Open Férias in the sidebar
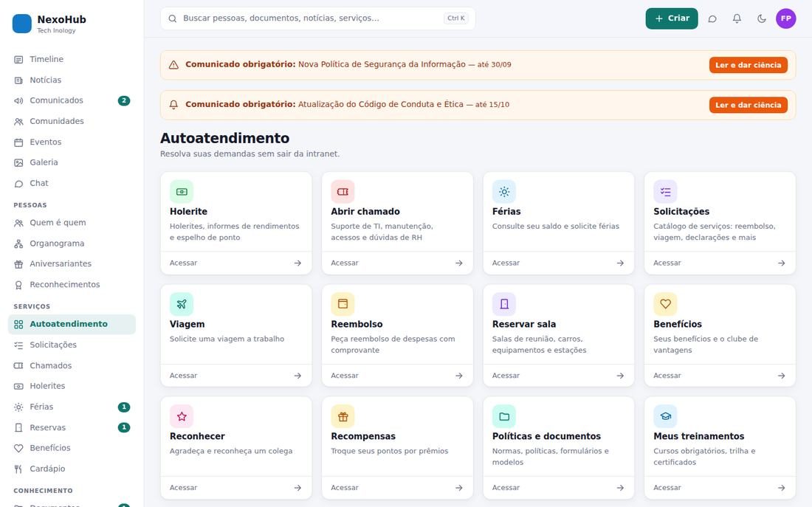Viewport: 812px width, 507px height. 72,407
